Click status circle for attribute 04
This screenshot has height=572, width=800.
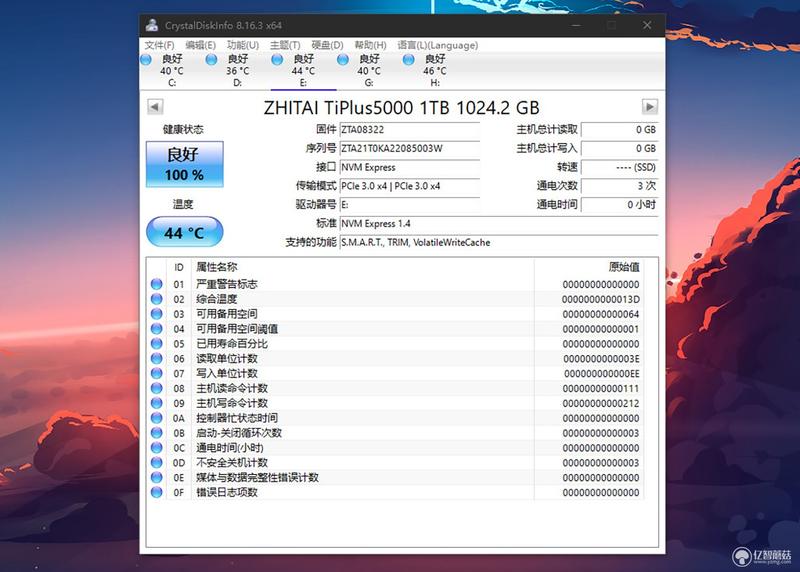(157, 329)
